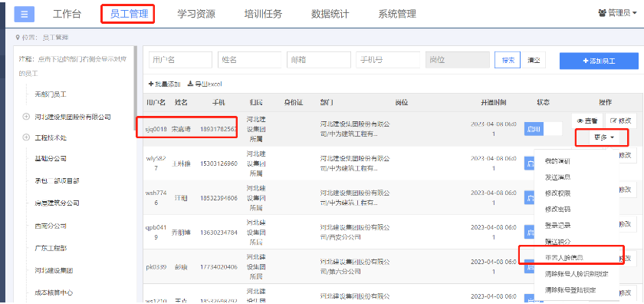Focus the 邮箱 search field

tap(318, 60)
